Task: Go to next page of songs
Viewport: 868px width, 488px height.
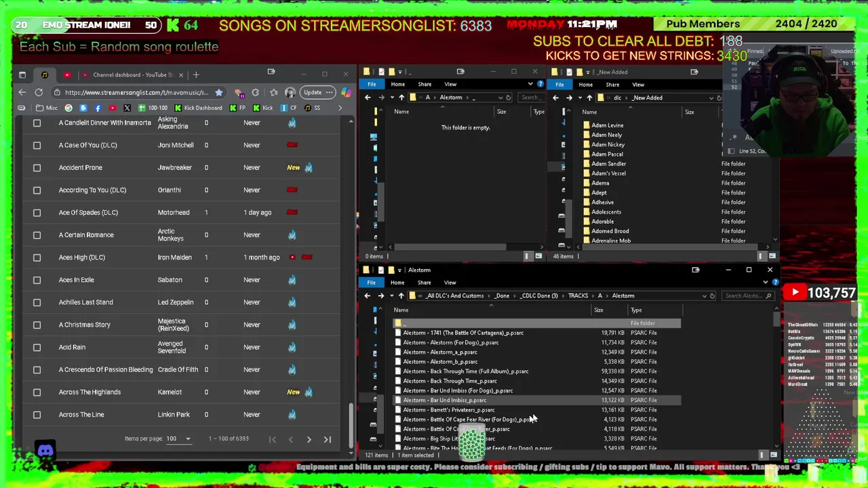Action: 309,439
